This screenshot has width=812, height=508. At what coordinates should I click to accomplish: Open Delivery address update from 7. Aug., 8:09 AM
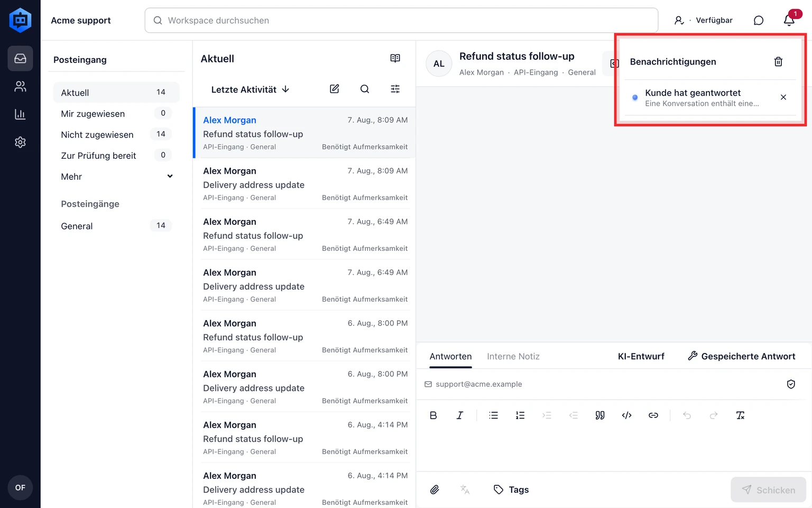304,184
